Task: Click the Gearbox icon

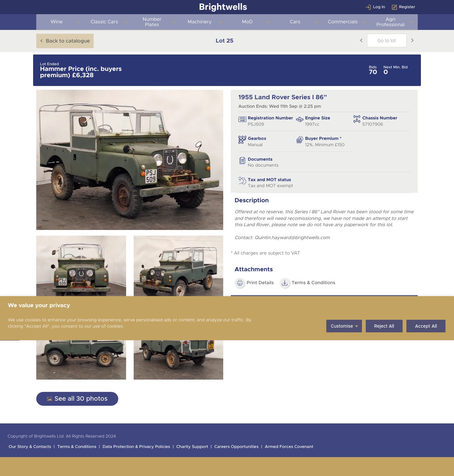Action: click(242, 140)
